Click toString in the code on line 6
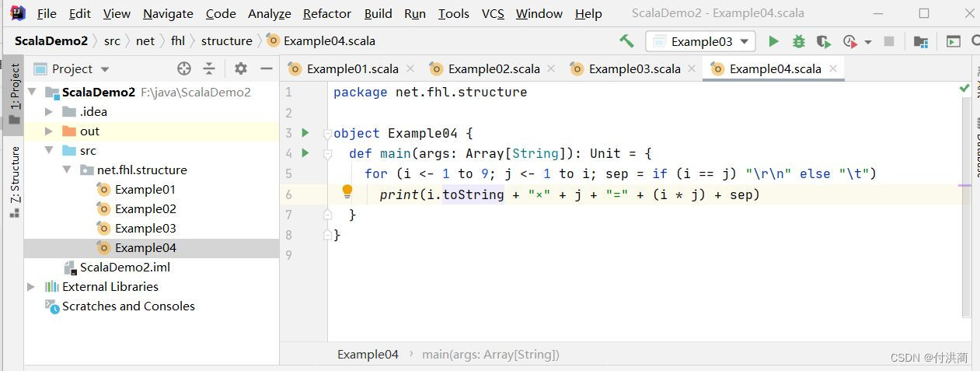Image resolution: width=980 pixels, height=371 pixels. (473, 194)
